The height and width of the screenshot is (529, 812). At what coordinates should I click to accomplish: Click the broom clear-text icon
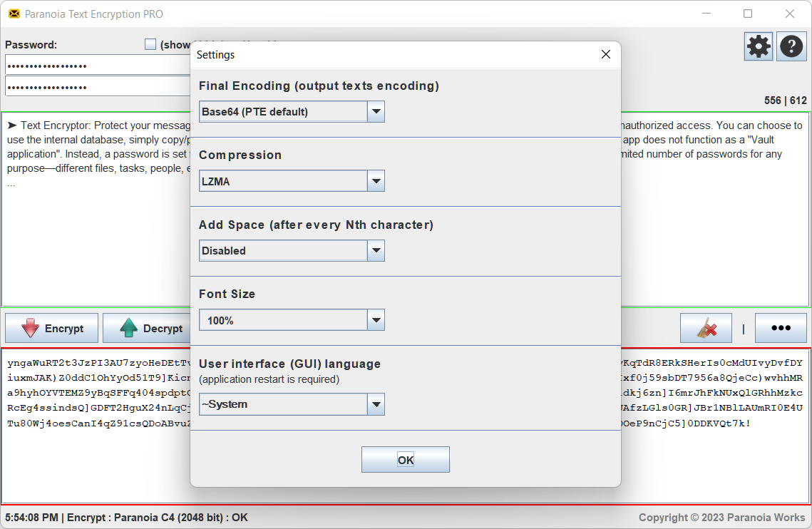click(705, 328)
